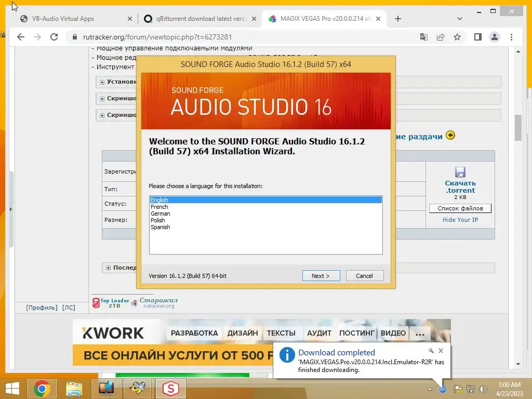Click the page vertical scrollbar thumb

tap(518, 128)
